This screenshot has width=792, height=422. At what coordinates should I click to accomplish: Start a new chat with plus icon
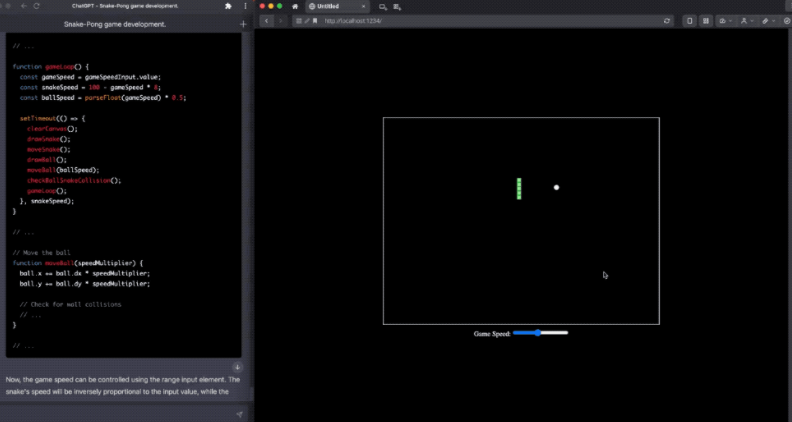(x=243, y=23)
